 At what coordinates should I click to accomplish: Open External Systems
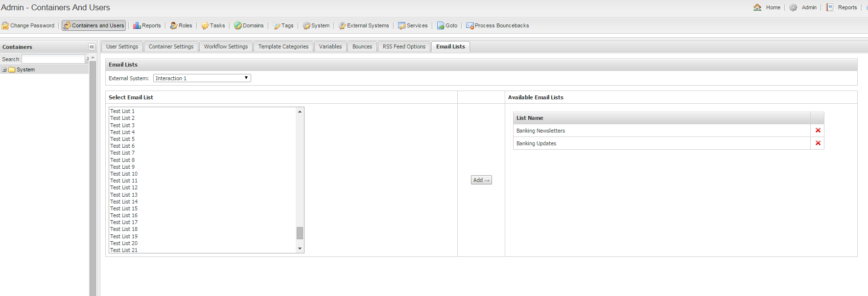363,25
